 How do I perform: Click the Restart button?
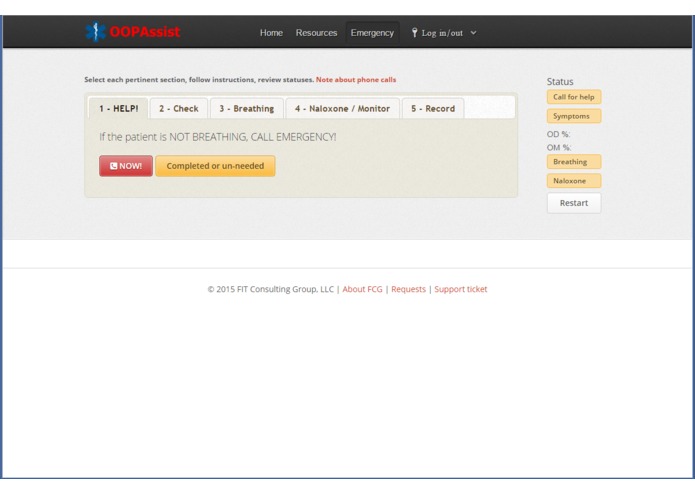pos(574,203)
